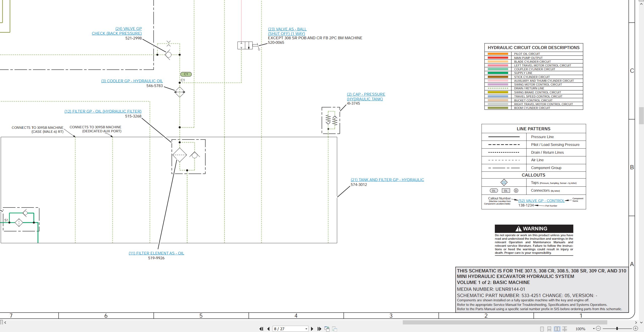Click the part number 574-3012
644x332 pixels.
(x=359, y=185)
